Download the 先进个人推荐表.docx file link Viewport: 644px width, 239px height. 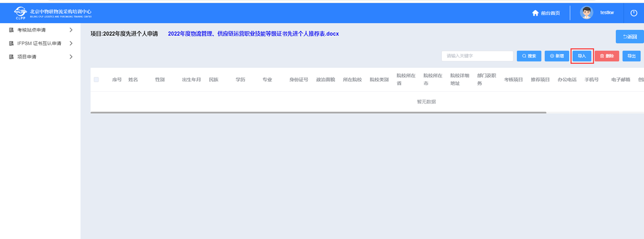pos(253,33)
